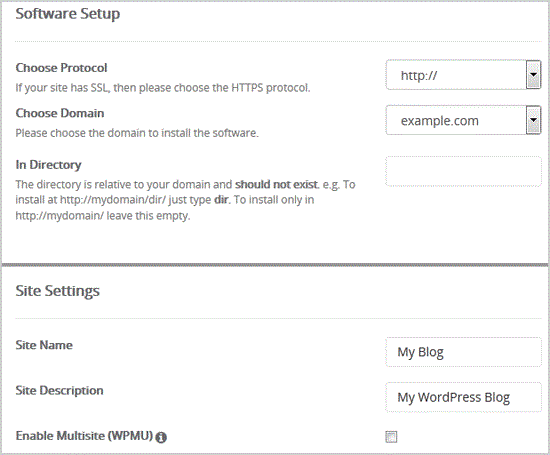
Task: Click the info icon beside Enable Multisite
Action: click(161, 437)
